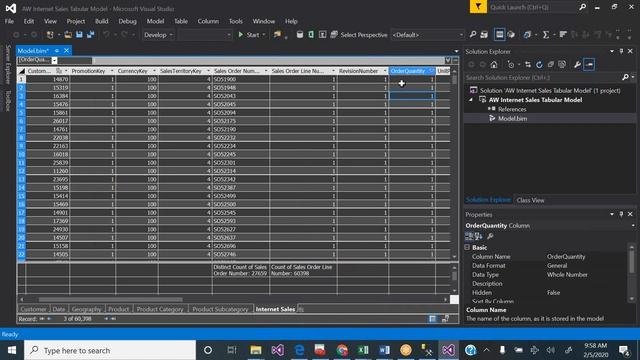Switch to data grid view toolbar icon

499,35
